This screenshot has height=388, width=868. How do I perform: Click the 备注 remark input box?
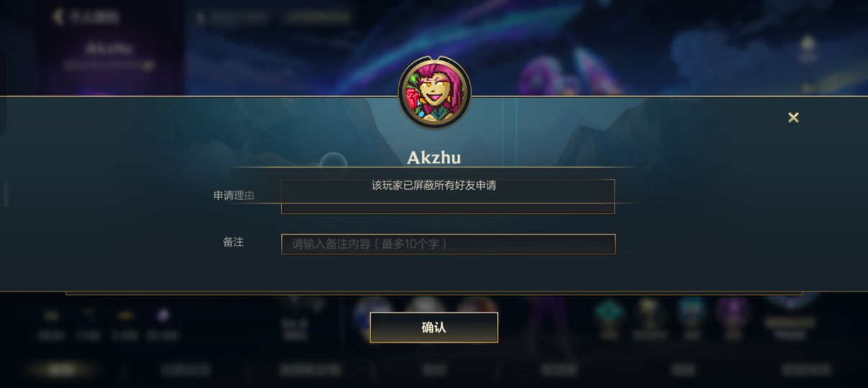click(x=448, y=244)
